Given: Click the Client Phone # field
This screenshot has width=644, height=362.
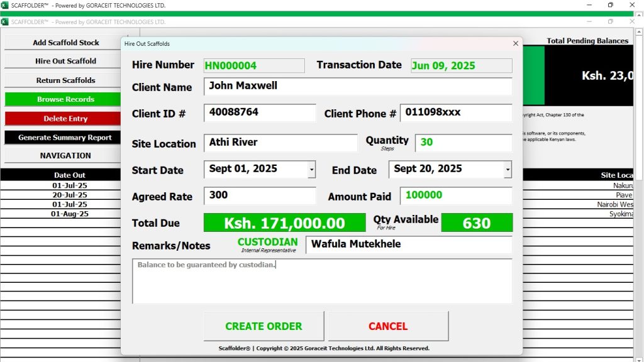Looking at the screenshot, I should [455, 113].
